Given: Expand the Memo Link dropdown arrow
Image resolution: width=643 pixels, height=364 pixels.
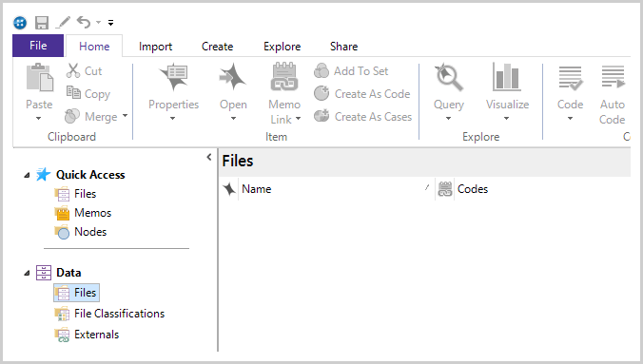Looking at the screenshot, I should tap(298, 119).
